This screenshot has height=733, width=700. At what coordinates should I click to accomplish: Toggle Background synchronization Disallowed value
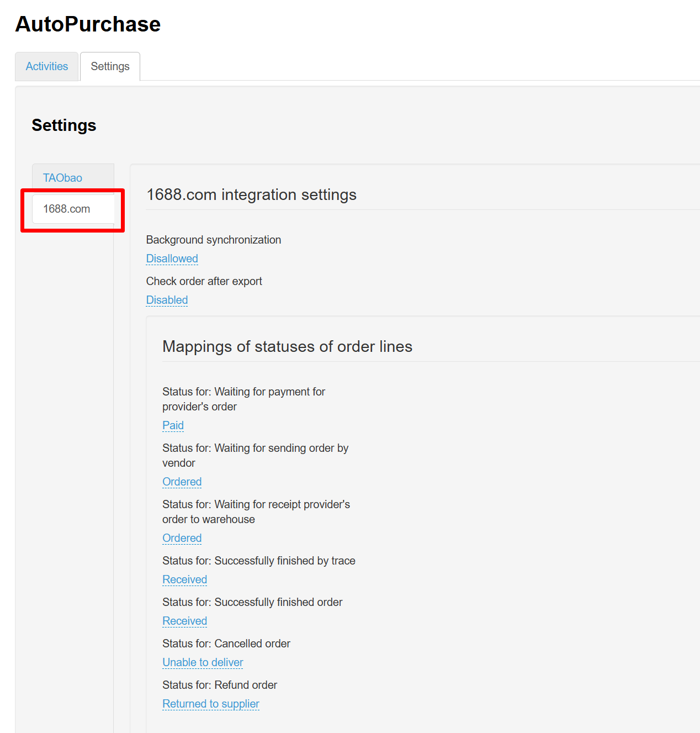click(172, 259)
